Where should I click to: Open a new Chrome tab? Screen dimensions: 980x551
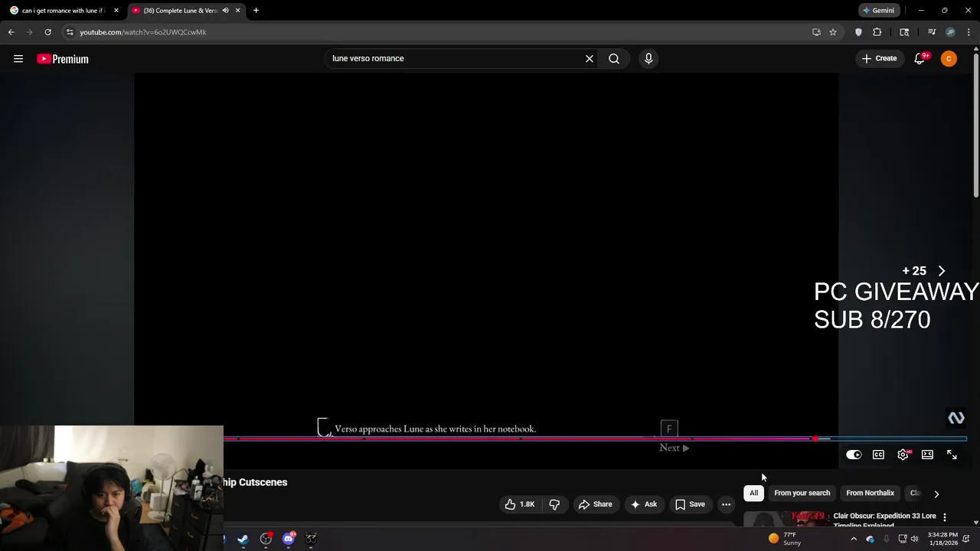256,11
